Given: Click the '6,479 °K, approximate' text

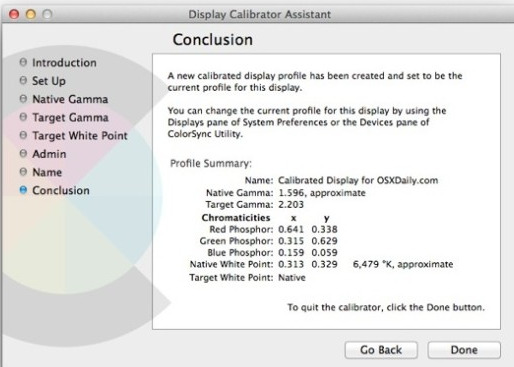Looking at the screenshot, I should [403, 264].
